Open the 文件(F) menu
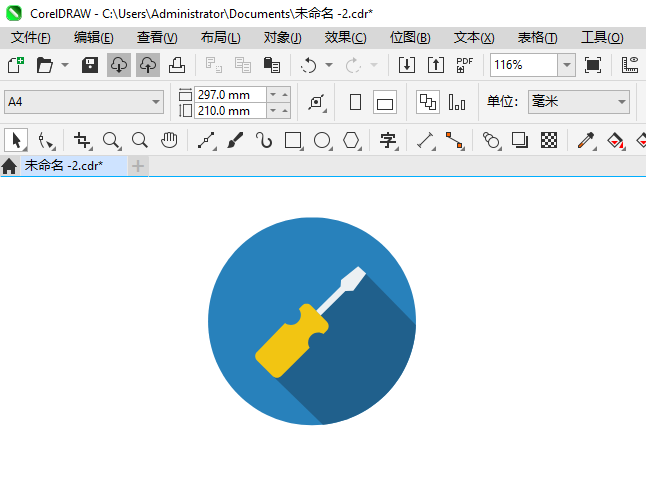 30,38
